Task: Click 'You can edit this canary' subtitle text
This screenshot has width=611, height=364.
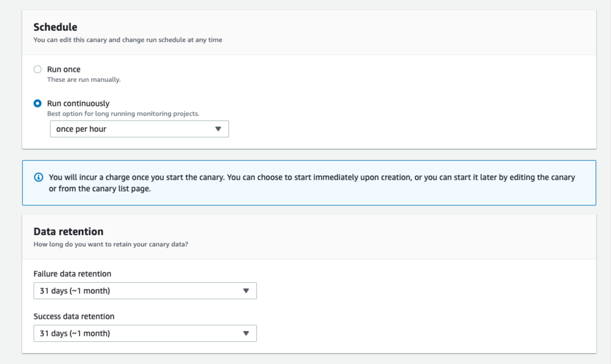Action: (128, 40)
